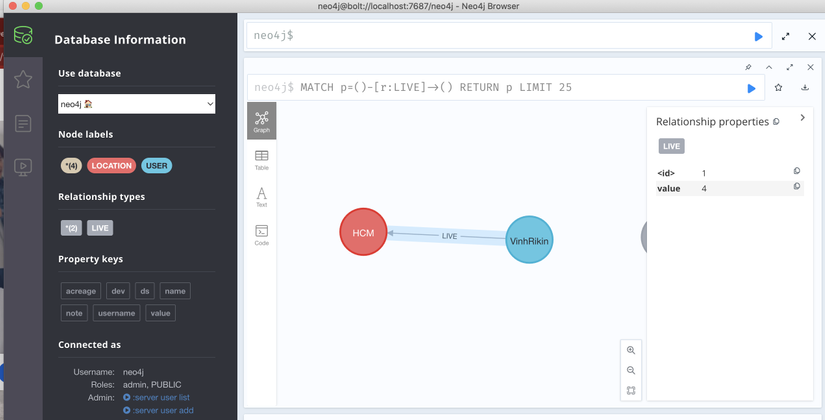This screenshot has height=420, width=825.
Task: Open the database icon in sidebar
Action: [x=23, y=36]
